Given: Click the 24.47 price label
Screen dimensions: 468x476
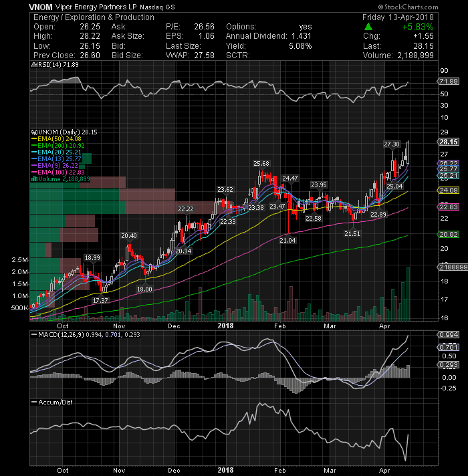Looking at the screenshot, I should click(290, 178).
